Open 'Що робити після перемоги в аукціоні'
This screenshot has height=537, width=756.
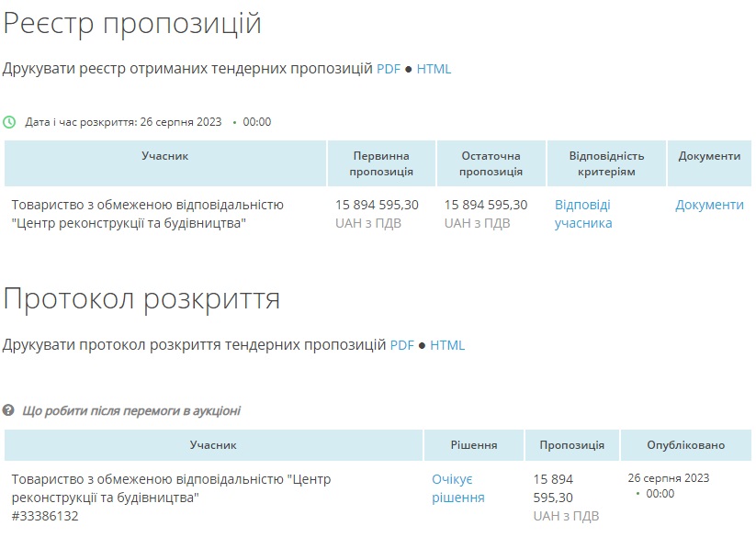tap(131, 411)
